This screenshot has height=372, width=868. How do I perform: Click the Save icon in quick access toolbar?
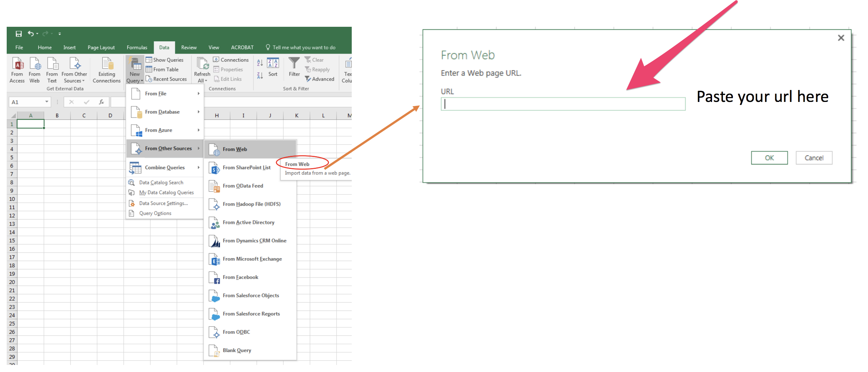point(19,34)
